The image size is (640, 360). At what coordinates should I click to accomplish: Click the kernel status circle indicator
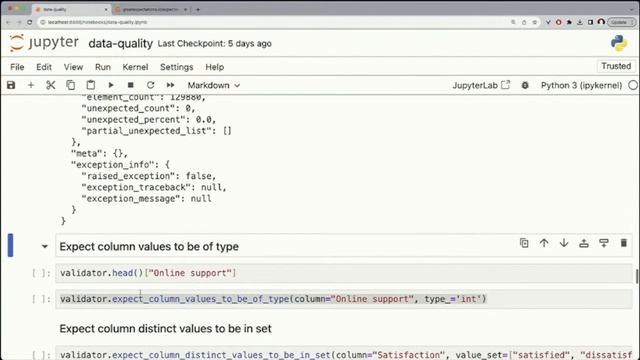633,85
